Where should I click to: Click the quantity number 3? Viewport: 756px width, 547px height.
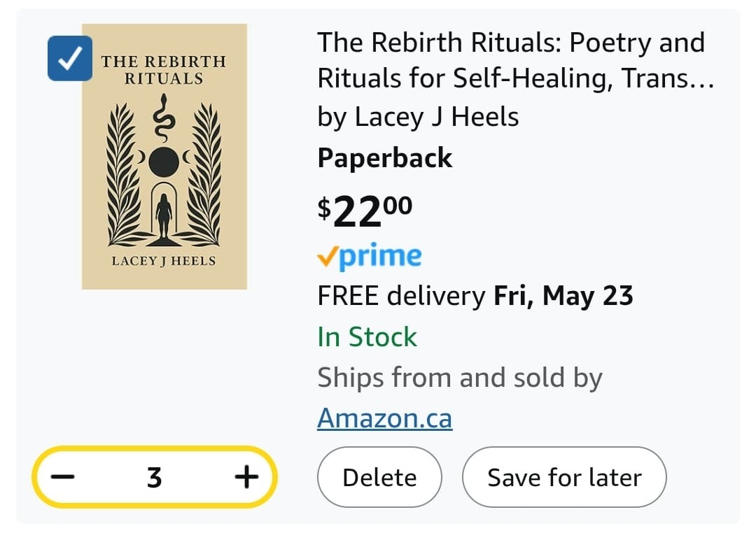[155, 478]
